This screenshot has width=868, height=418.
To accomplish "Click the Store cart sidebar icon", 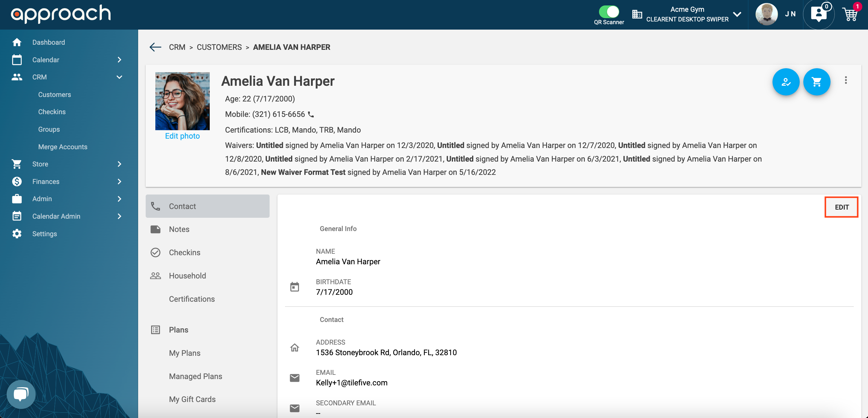I will coord(17,164).
